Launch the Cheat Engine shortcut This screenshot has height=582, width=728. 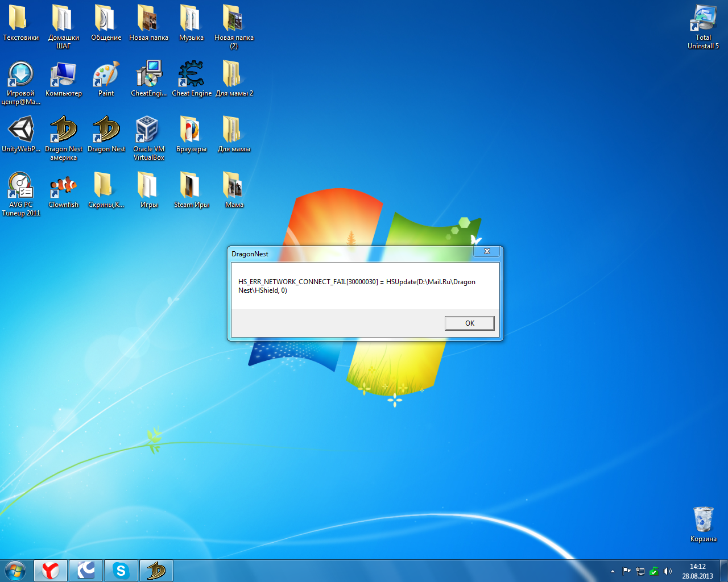click(191, 78)
